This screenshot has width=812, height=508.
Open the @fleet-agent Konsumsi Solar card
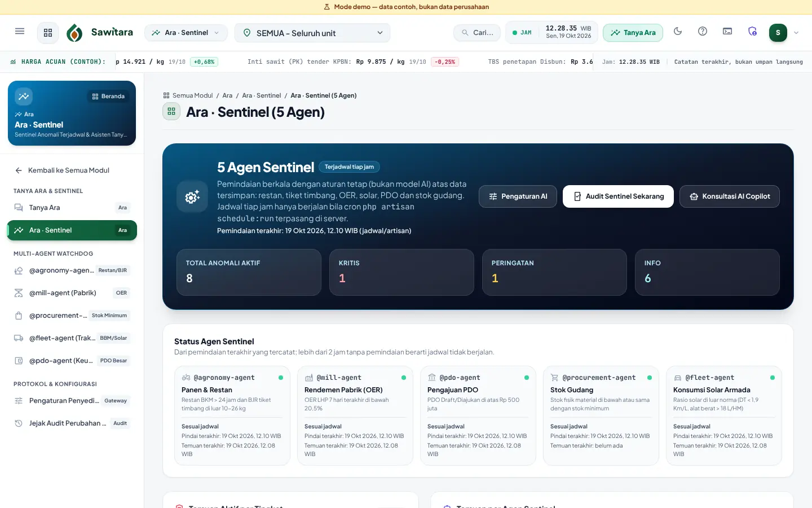click(724, 416)
